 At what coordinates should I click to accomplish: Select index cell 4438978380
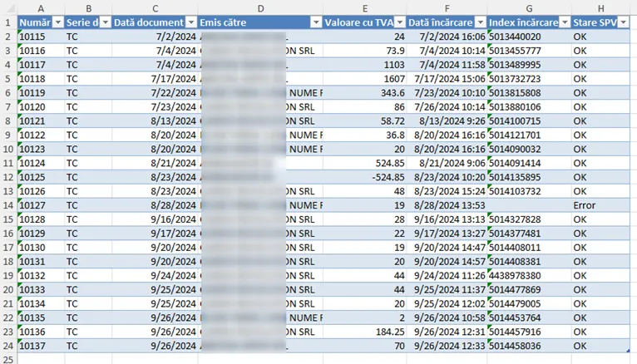pos(529,276)
